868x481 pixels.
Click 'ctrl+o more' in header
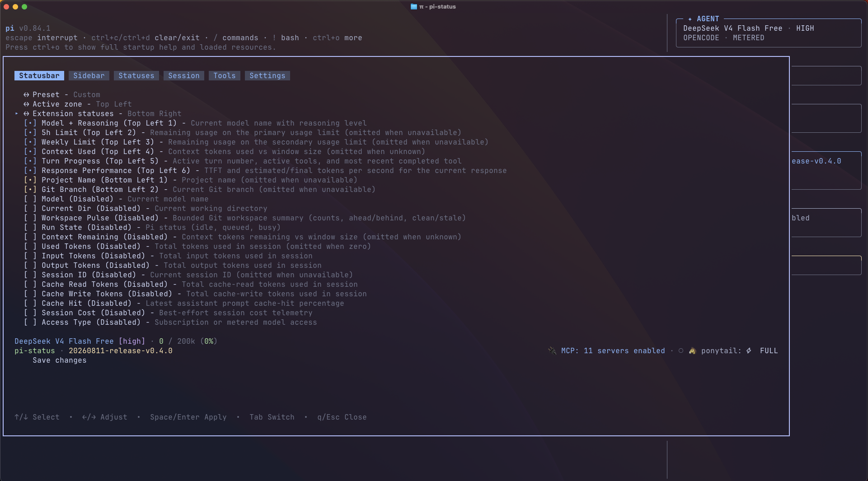click(x=338, y=38)
